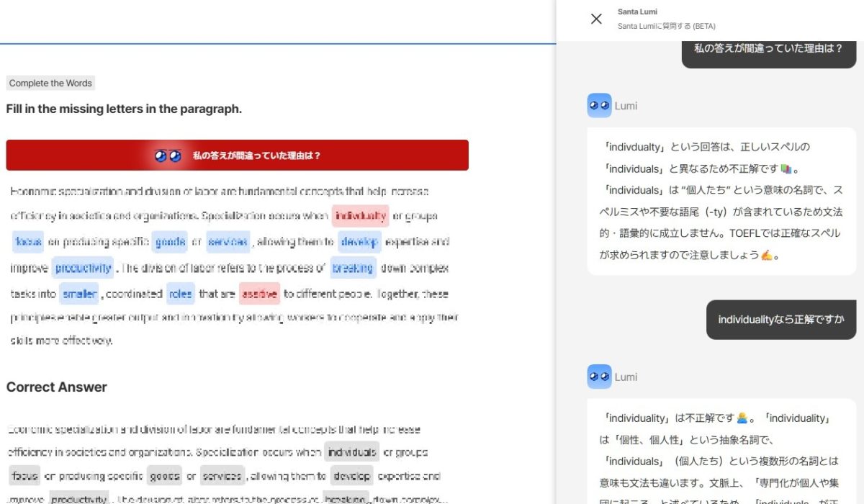Viewport: 864px width, 504px height.
Task: Click the individualityなら正解ですか chat bubble
Action: pyautogui.click(x=780, y=320)
